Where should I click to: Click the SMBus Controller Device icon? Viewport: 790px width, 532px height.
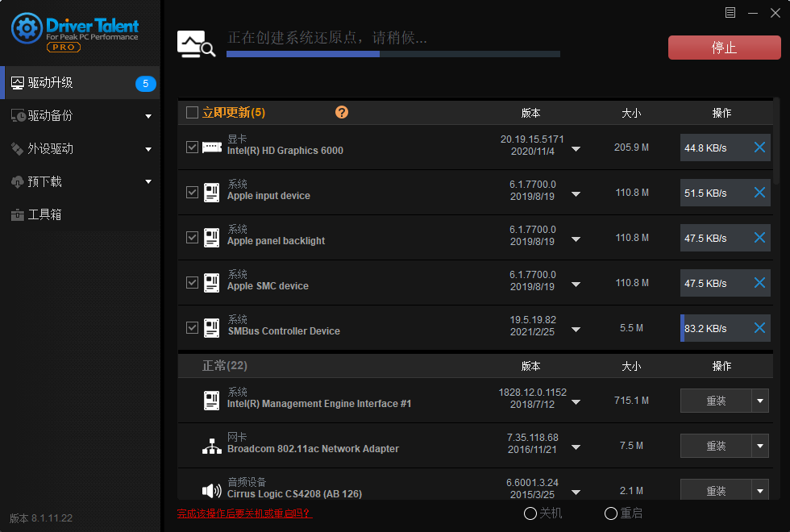point(211,328)
